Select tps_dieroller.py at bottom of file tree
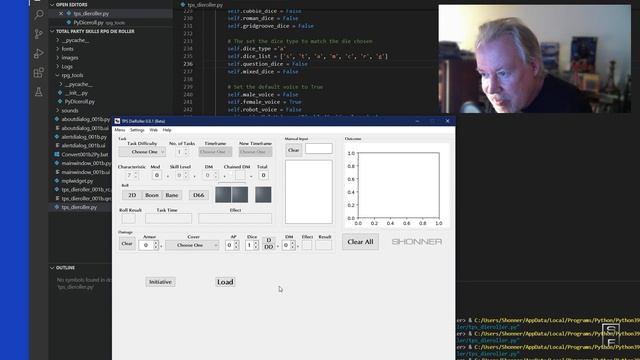The height and width of the screenshot is (360, 640). pyautogui.click(x=79, y=207)
